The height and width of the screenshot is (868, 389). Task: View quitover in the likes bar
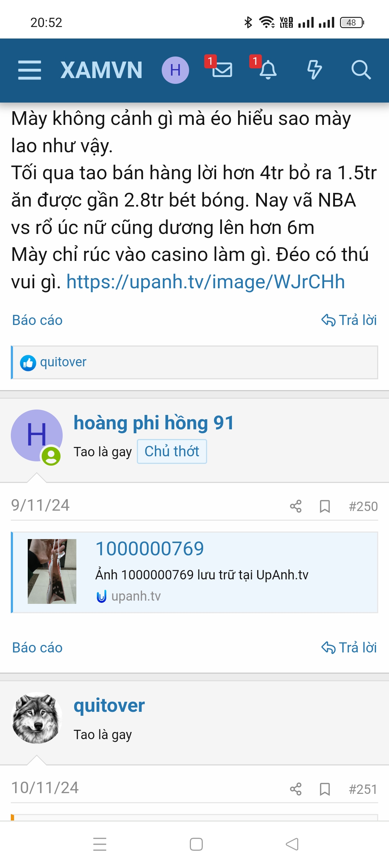[x=63, y=362]
